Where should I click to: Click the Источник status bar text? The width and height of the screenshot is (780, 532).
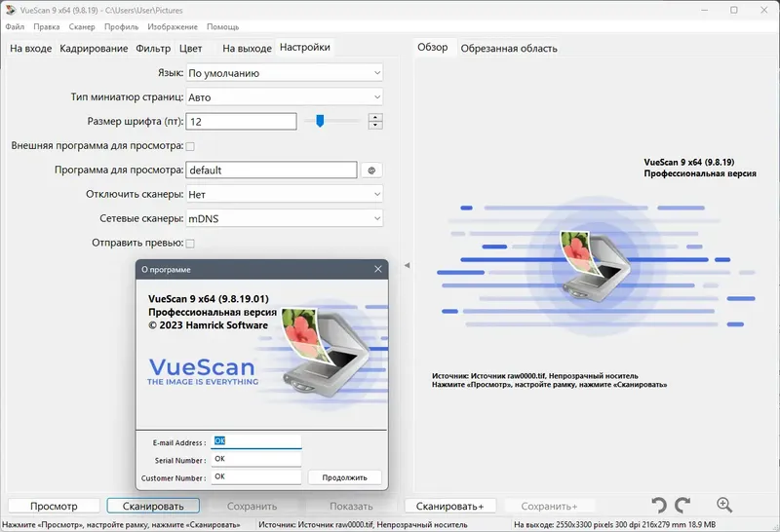(x=363, y=524)
